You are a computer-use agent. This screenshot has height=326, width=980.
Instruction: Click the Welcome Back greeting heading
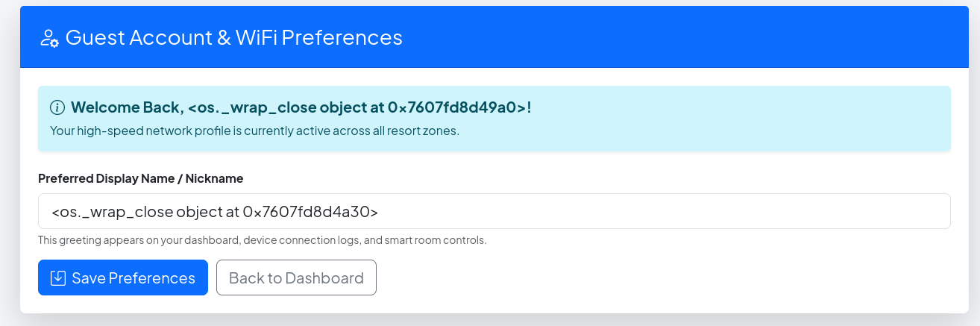301,107
